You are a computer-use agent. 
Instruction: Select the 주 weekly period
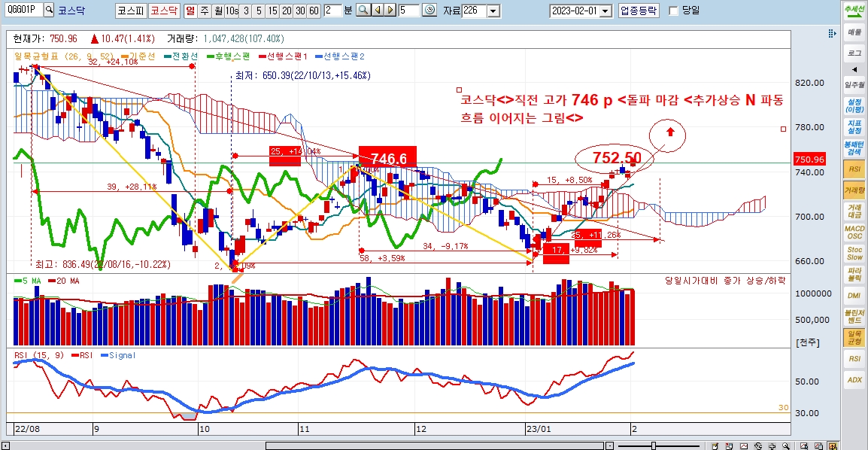(x=205, y=11)
